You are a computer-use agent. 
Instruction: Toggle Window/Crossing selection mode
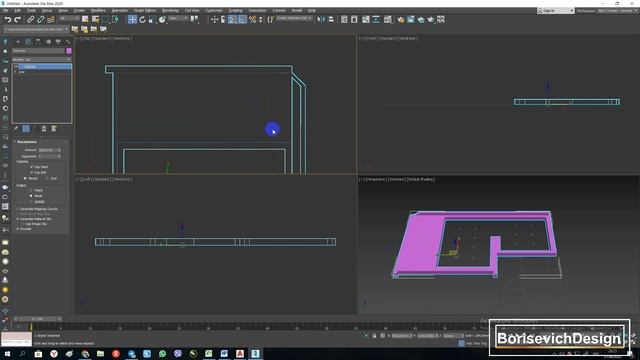(x=116, y=19)
